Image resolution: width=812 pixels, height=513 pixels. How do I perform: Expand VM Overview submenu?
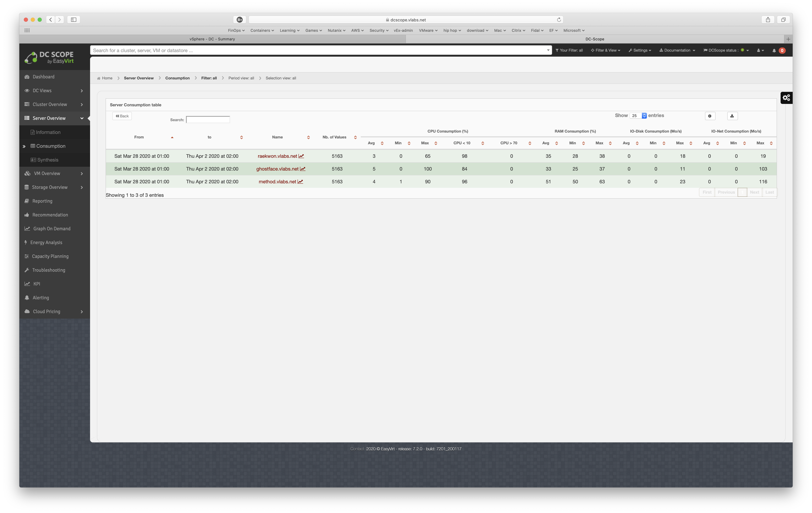(55, 173)
